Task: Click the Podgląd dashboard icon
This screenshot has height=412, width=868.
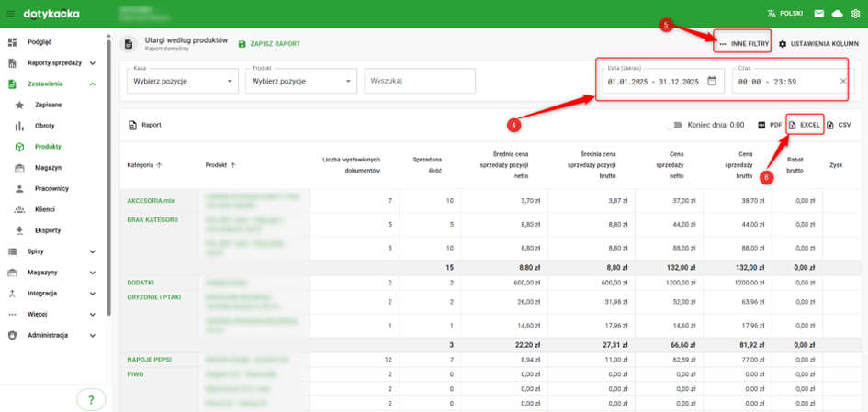Action: point(13,42)
